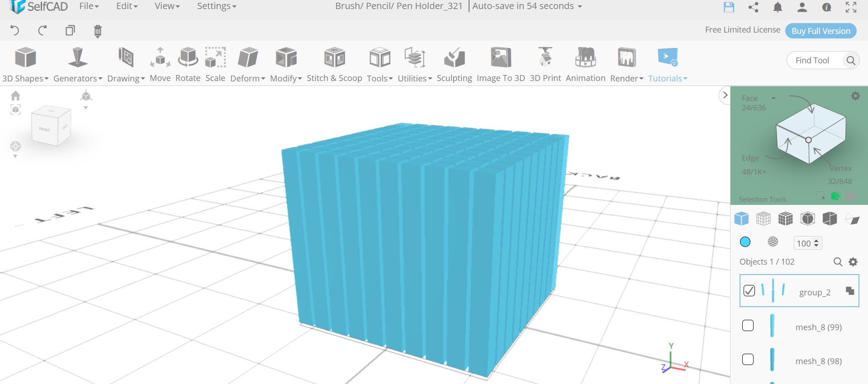Click the texture sphere icon beside the color

[x=773, y=242]
